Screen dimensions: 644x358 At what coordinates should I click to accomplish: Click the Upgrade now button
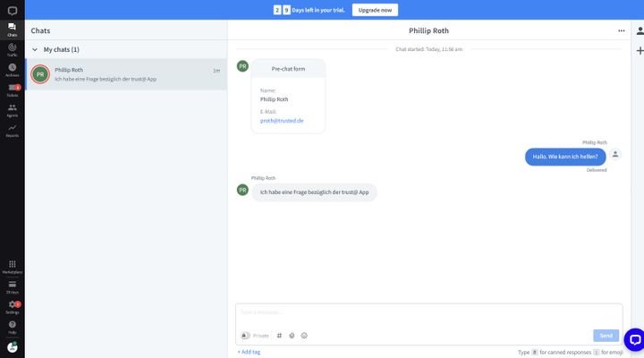(x=375, y=10)
